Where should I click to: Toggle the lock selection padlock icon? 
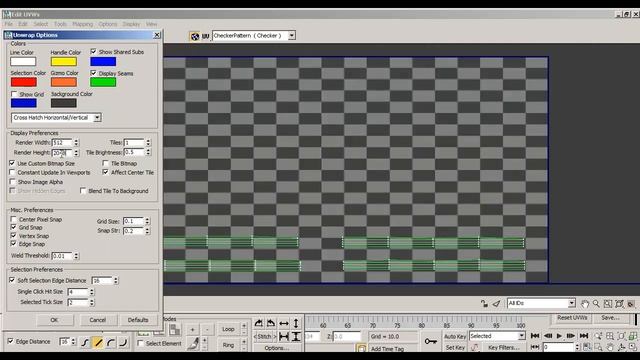click(x=484, y=304)
